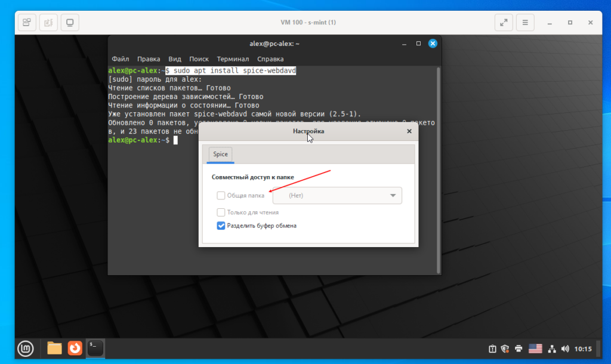Image resolution: width=611 pixels, height=364 pixels.
Task: Open the "Справка" menu in terminal
Action: pos(270,59)
